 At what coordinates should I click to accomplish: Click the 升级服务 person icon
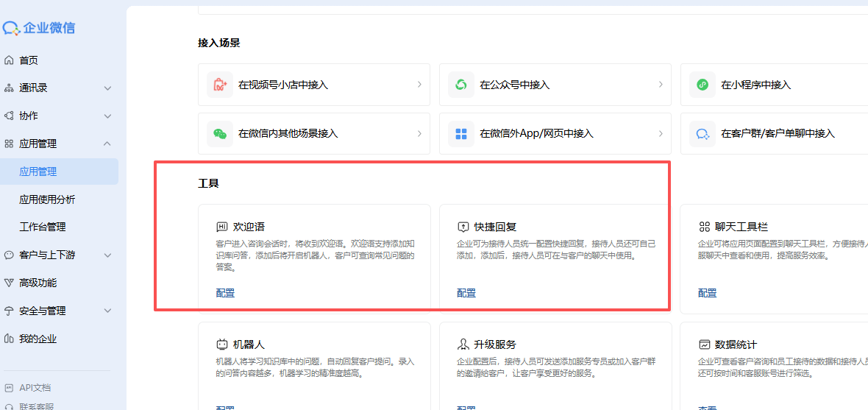(x=463, y=344)
